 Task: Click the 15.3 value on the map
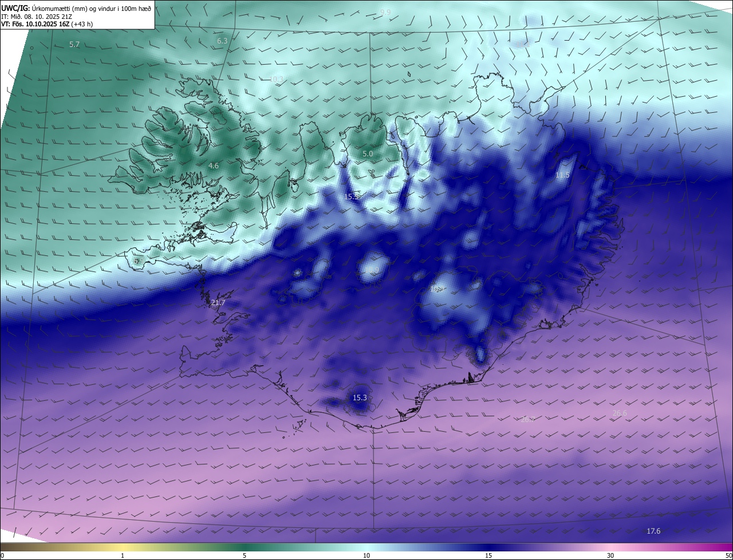pyautogui.click(x=360, y=397)
